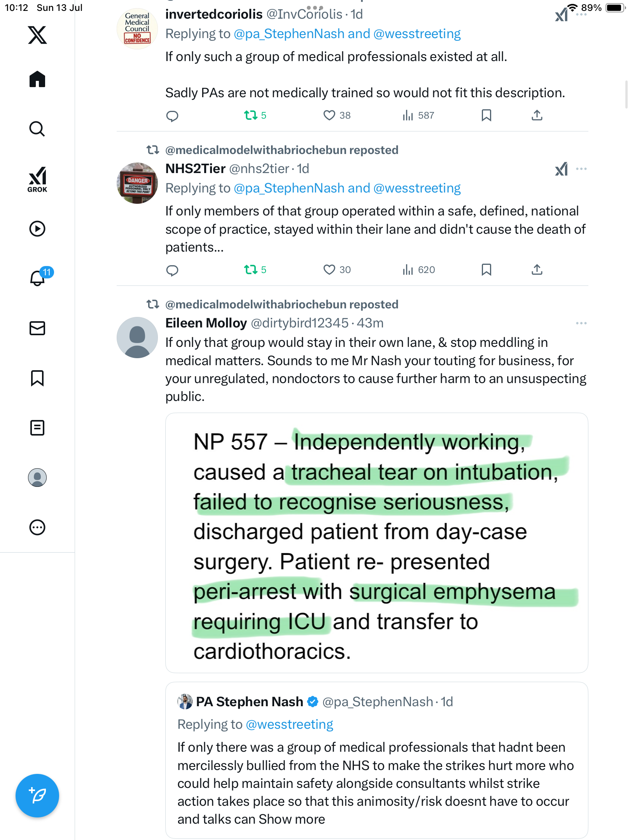Open profile avatar in sidebar
630x840 pixels.
pyautogui.click(x=37, y=478)
